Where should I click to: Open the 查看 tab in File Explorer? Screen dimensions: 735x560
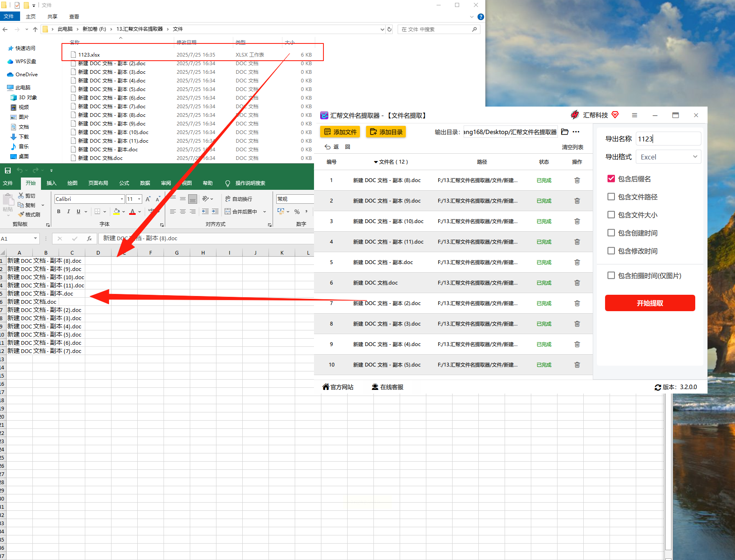click(74, 17)
